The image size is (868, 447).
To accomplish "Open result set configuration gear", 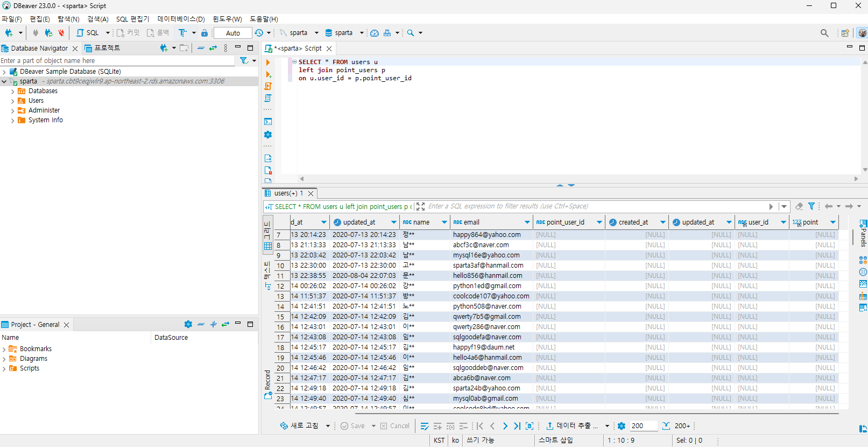I will [x=622, y=426].
